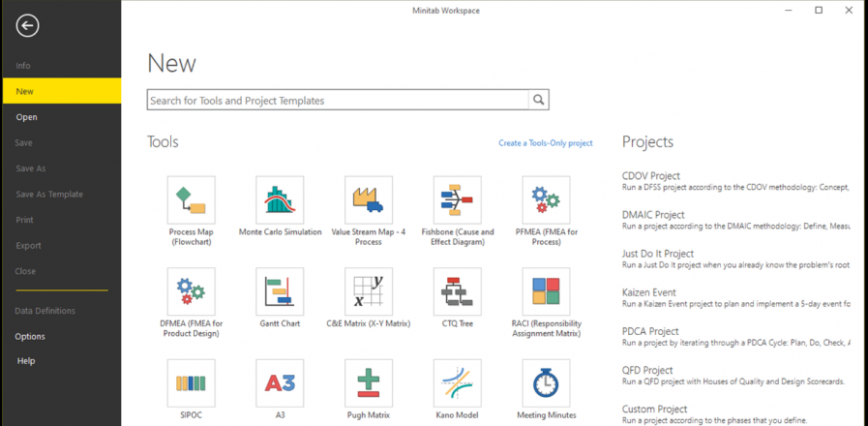This screenshot has width=868, height=426.
Task: Open the C&E Matrix (X-Y Matrix) tool
Action: [369, 291]
